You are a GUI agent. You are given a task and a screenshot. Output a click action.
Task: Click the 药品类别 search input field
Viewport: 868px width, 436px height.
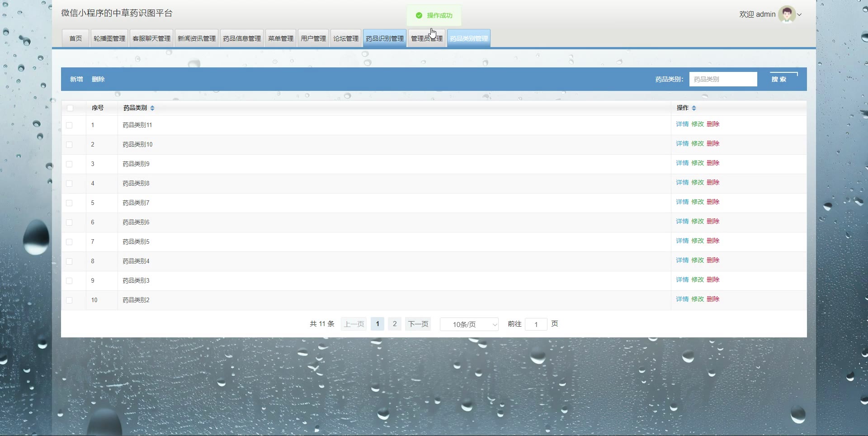coord(723,79)
